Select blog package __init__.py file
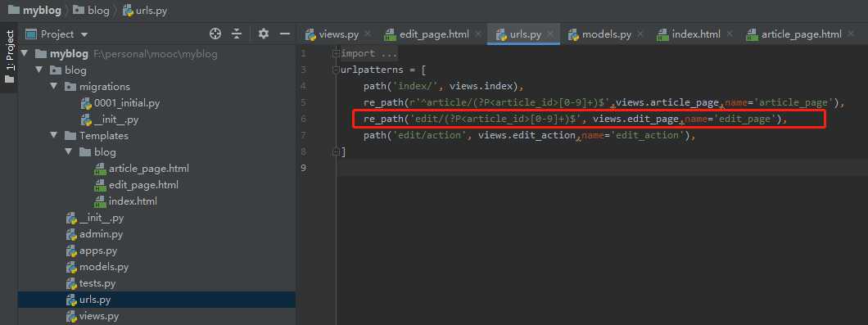The height and width of the screenshot is (325, 868). (x=95, y=218)
